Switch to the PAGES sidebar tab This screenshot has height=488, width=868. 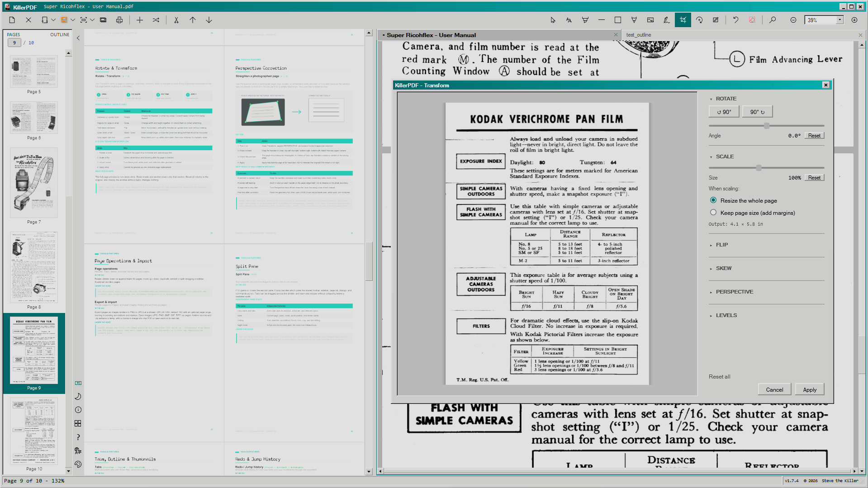coord(14,34)
